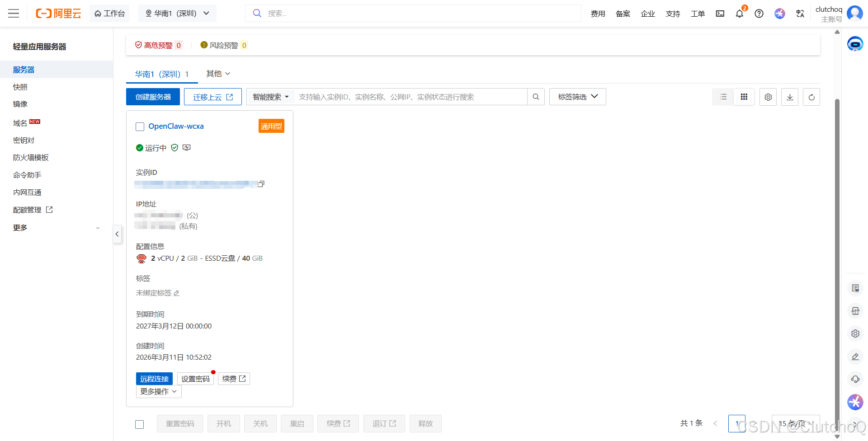This screenshot has width=868, height=441.
Task: Open the hamburger navigation menu
Action: (14, 13)
